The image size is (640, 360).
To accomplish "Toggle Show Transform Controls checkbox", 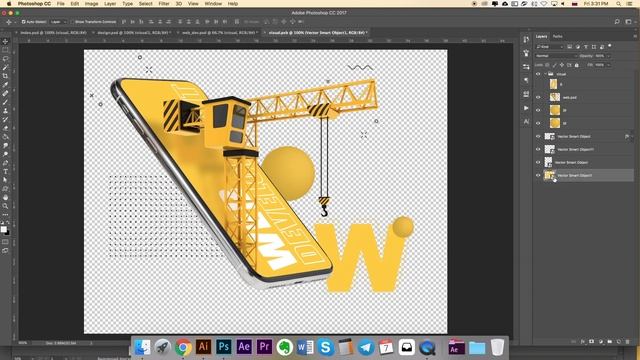I will [72, 22].
